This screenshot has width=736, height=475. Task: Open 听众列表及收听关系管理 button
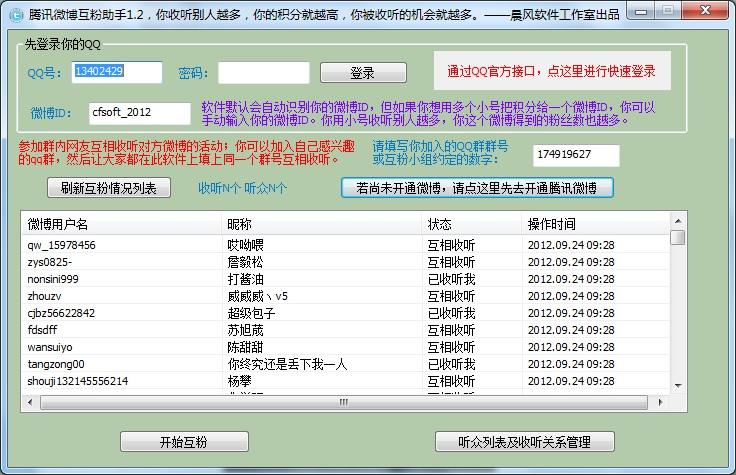point(524,442)
